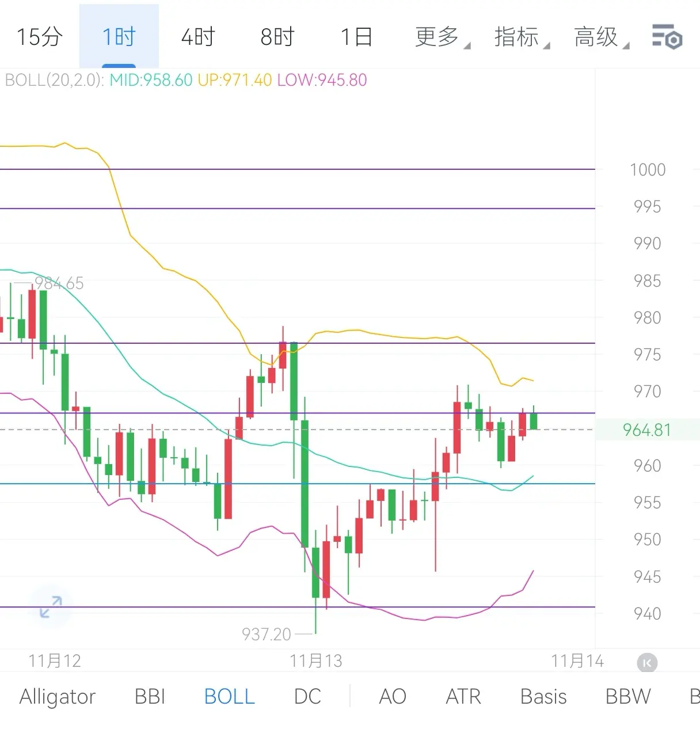
Task: Tap the 11月13 date label
Action: pos(316,661)
